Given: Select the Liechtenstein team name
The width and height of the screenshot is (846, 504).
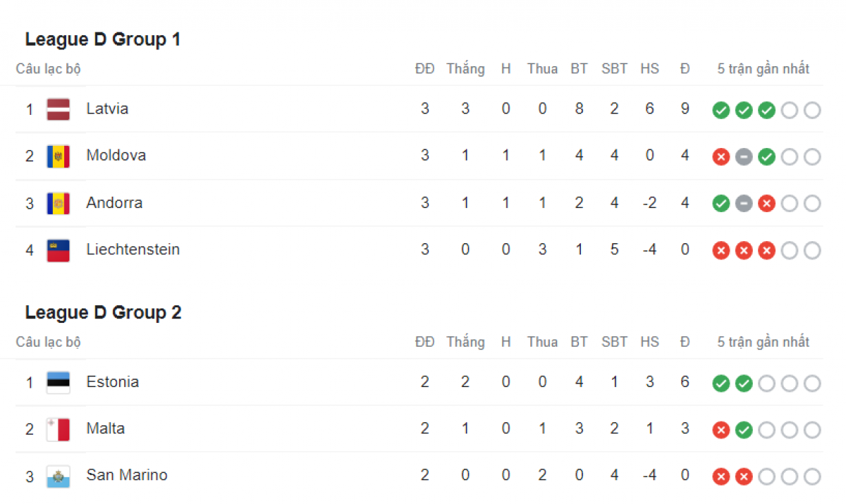Looking at the screenshot, I should click(133, 250).
